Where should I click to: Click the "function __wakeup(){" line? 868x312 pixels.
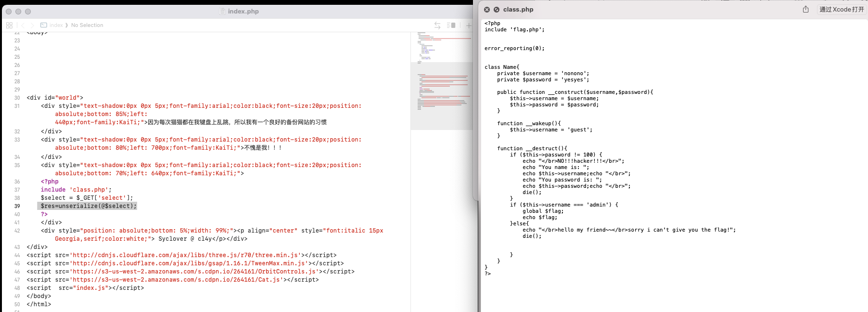coord(529,123)
